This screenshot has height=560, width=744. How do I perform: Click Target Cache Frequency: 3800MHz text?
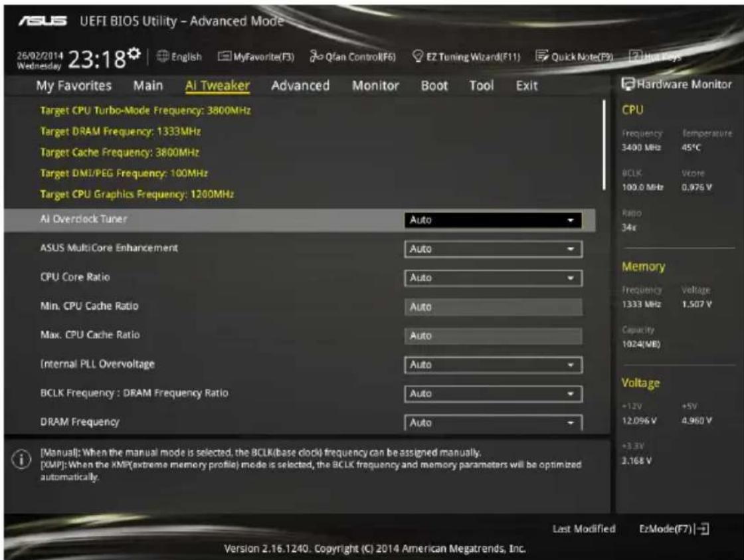[120, 152]
